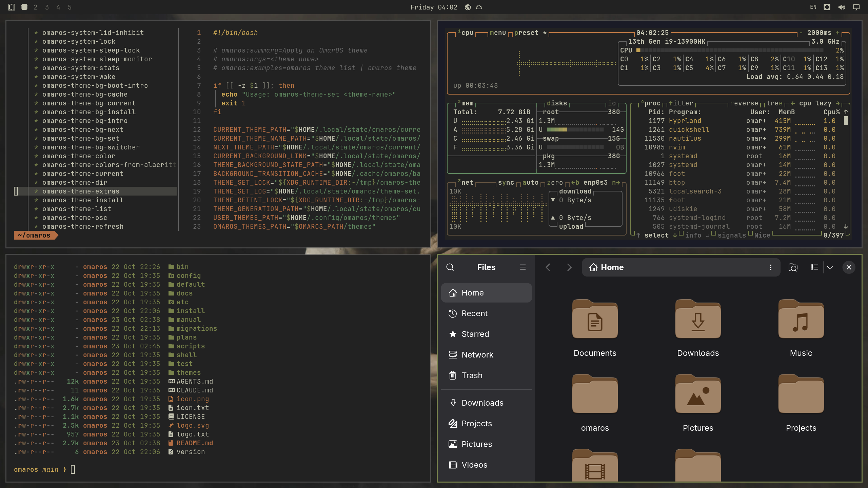Open the Files hamburger menu

pos(523,267)
